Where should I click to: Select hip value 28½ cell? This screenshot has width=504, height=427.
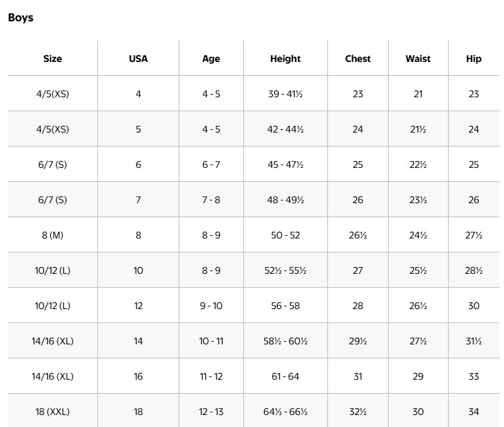[x=474, y=270]
